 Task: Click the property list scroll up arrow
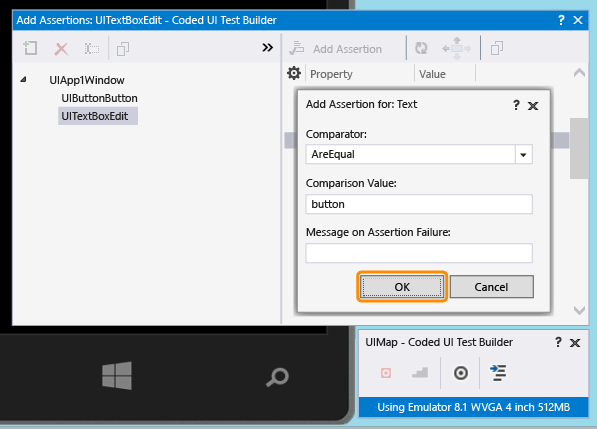[579, 73]
